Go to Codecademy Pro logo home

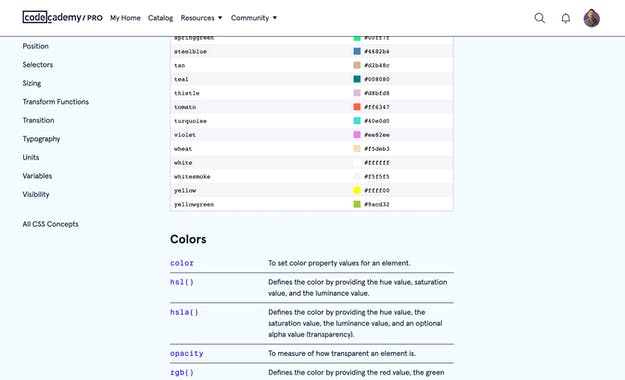pos(63,18)
